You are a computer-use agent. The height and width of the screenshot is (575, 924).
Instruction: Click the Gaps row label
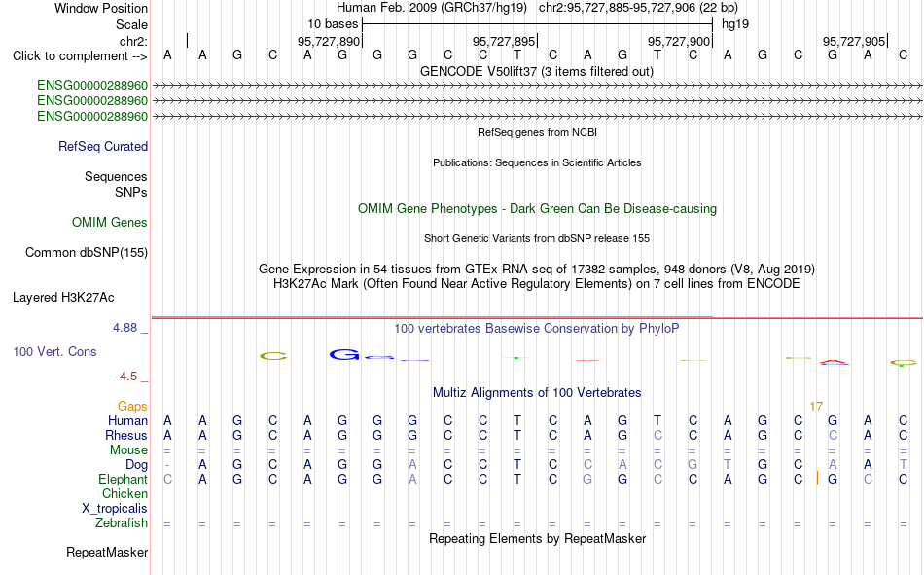(x=132, y=406)
